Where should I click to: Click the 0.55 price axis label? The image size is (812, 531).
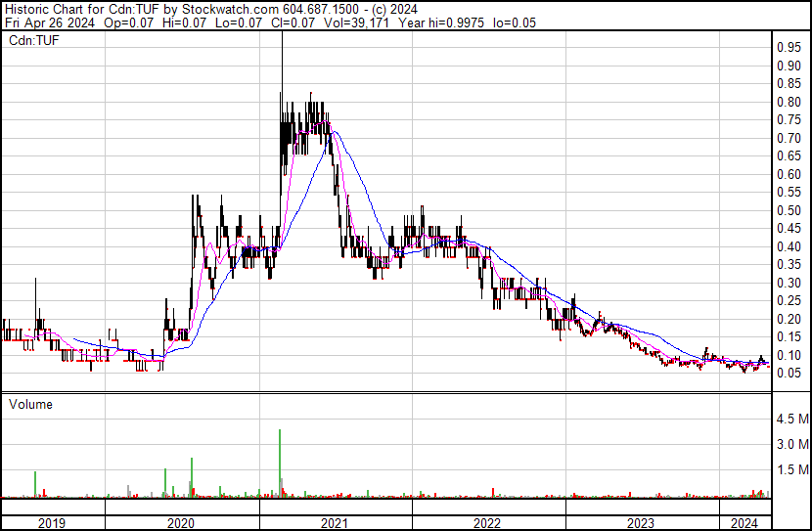(789, 193)
